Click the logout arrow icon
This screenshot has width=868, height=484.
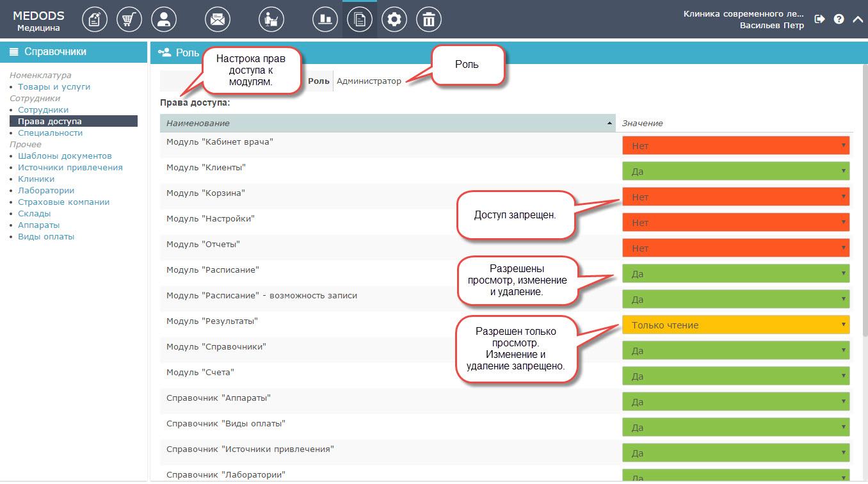coord(819,19)
